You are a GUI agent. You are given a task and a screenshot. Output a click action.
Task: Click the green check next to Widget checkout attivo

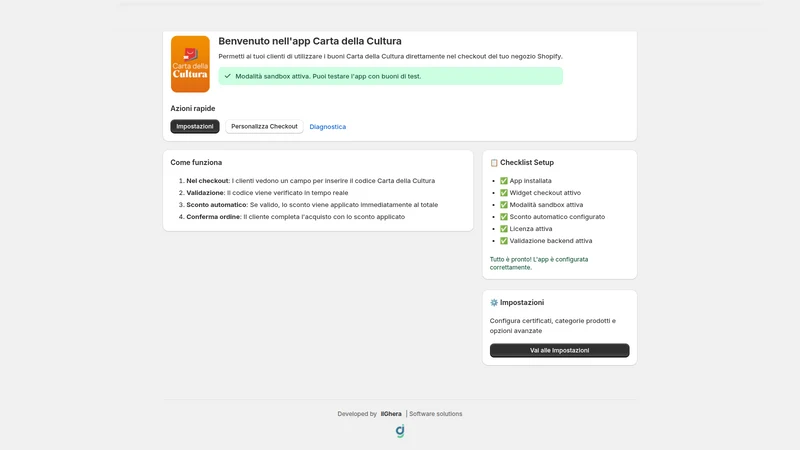pos(504,193)
